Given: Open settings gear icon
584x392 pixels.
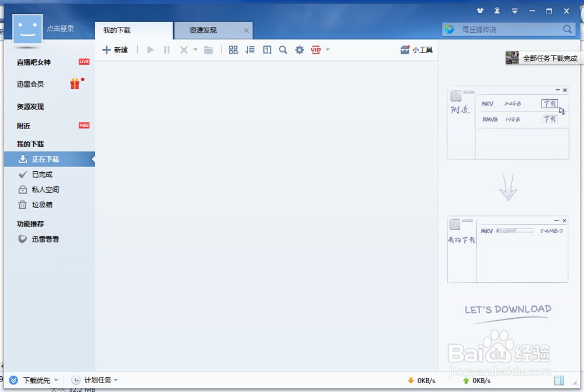Looking at the screenshot, I should pyautogui.click(x=300, y=50).
